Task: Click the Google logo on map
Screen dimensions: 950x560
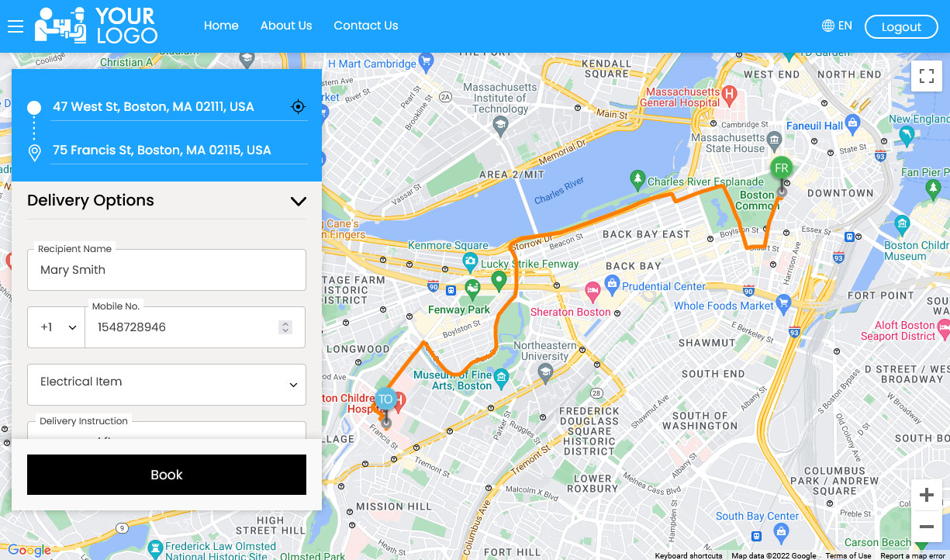Action: click(29, 550)
